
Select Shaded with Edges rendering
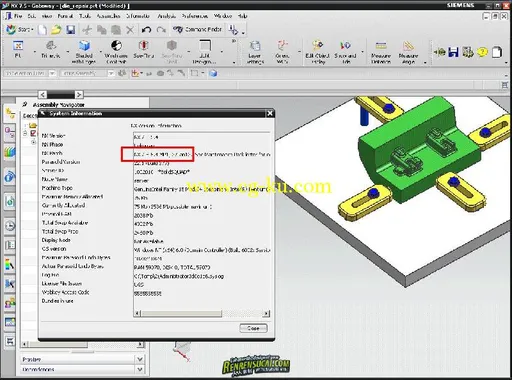(84, 52)
